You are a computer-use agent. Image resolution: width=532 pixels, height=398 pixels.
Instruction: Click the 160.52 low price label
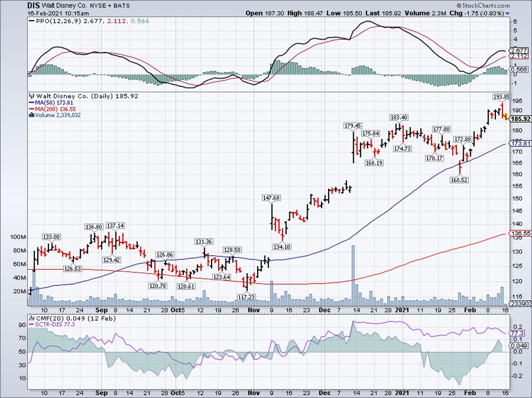coord(459,180)
